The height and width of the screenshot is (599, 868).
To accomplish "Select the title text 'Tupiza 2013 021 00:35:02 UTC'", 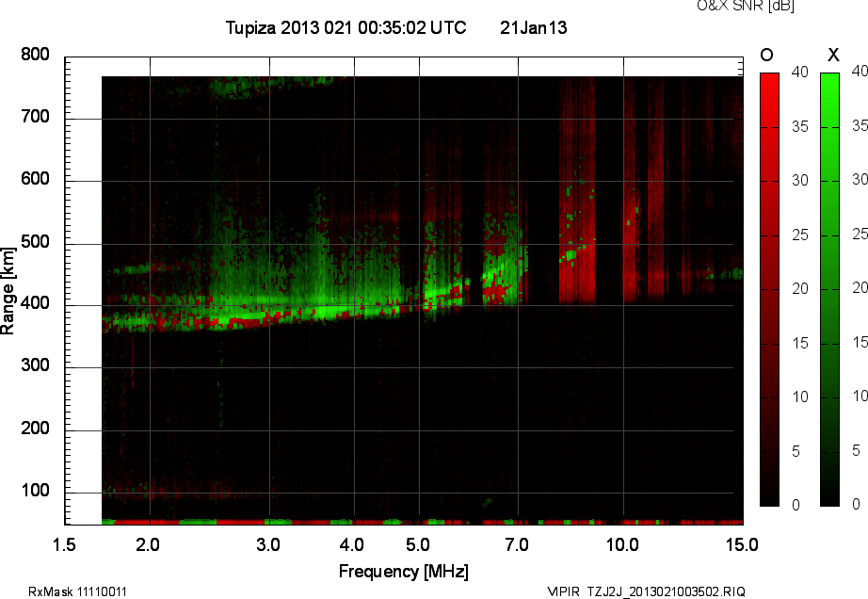I will click(346, 27).
